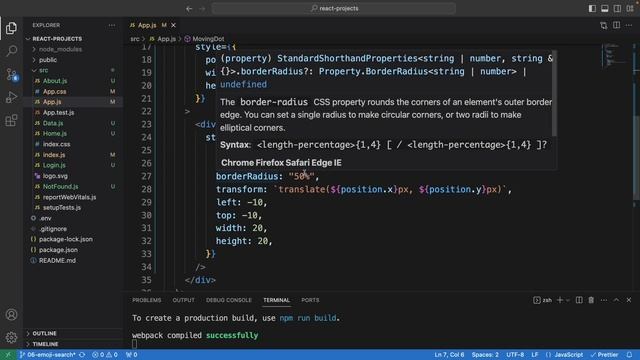Open errors and warnings count indicator
Image resolution: width=640 pixels, height=360 pixels.
click(105, 355)
